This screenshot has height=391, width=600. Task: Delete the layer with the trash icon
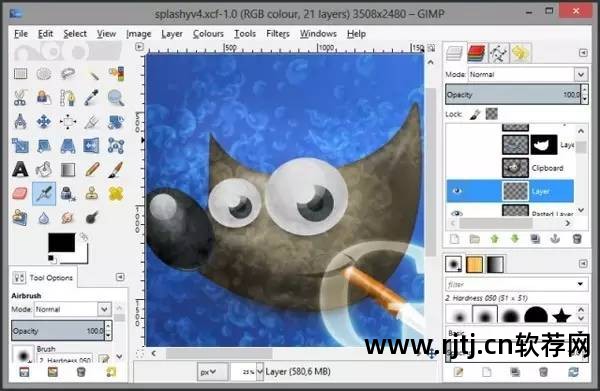point(577,239)
